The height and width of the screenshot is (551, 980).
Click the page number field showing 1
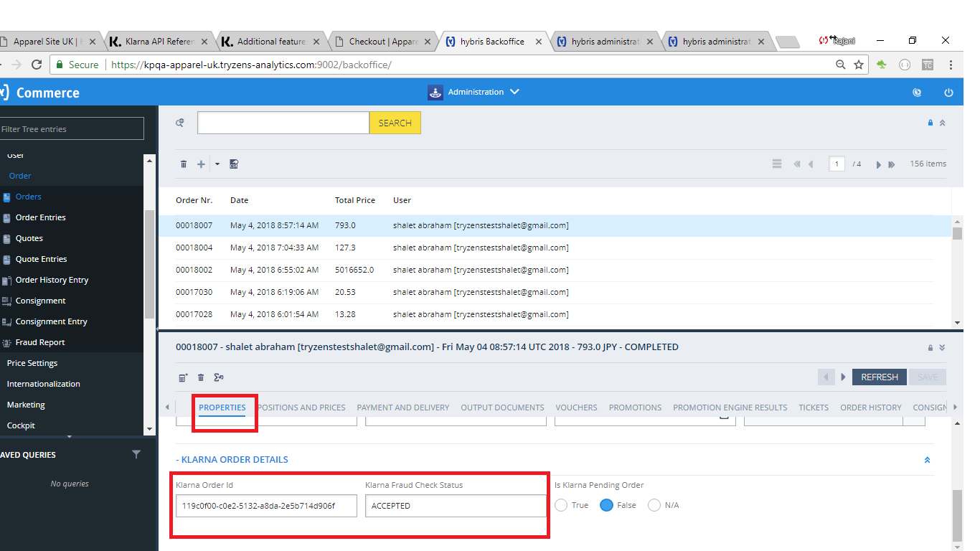[x=837, y=164]
